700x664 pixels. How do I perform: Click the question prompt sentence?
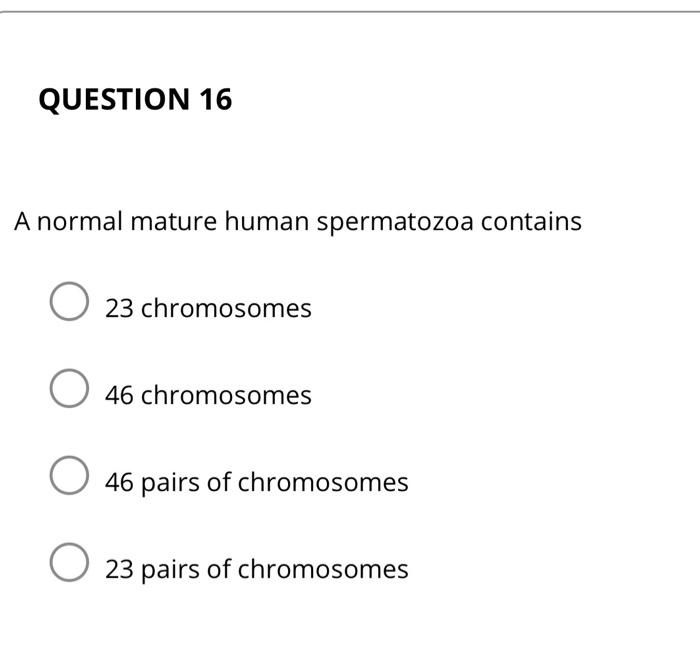click(298, 222)
